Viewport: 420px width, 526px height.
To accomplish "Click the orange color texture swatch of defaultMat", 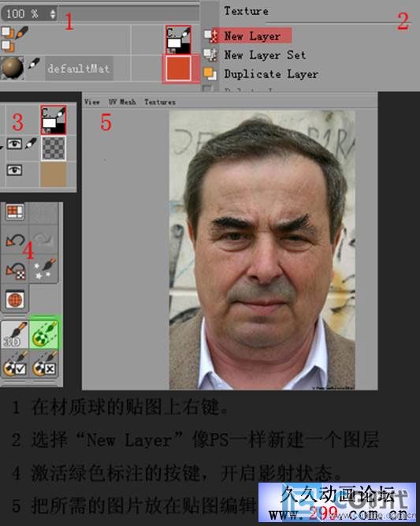I will click(179, 69).
